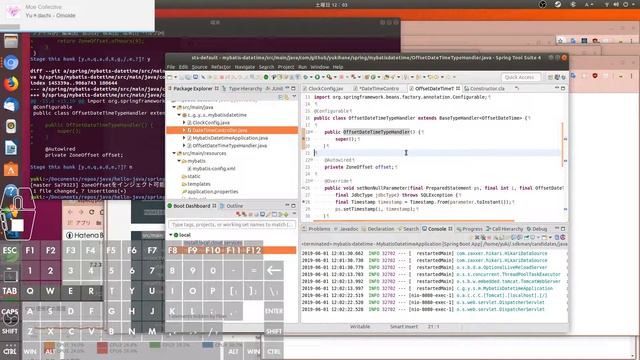Collapse the mybatis resources folder
640x360 pixels.
(x=179, y=161)
